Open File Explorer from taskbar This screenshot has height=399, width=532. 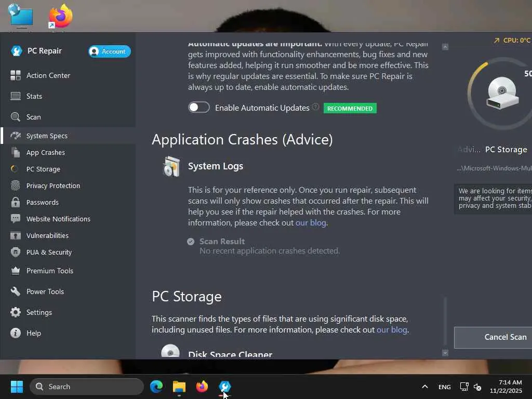179,387
